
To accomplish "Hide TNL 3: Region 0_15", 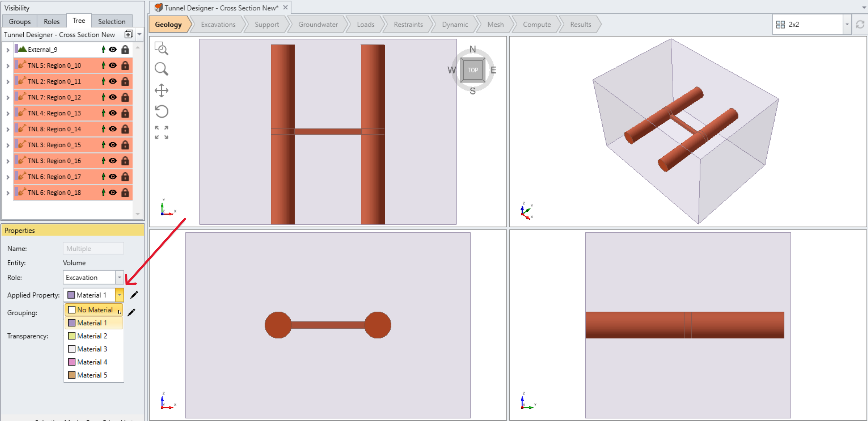I will pos(113,145).
